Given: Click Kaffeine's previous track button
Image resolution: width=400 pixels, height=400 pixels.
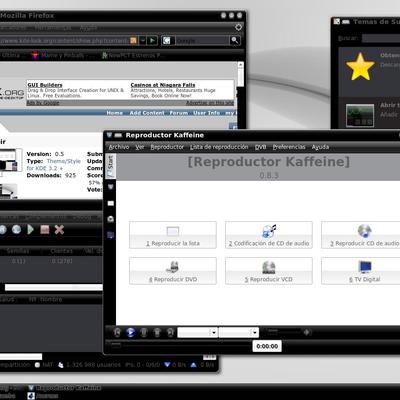Looking at the screenshot, I should [117, 332].
